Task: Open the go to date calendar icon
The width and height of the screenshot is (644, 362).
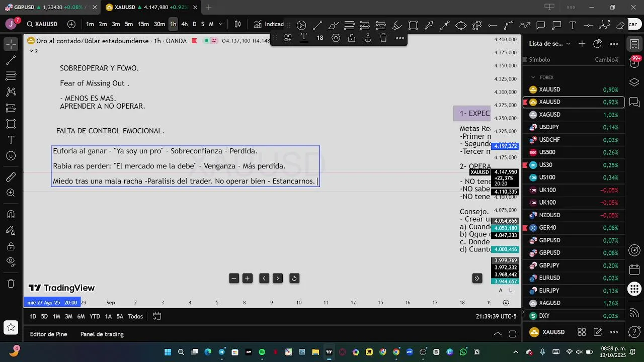Action: pos(157,316)
